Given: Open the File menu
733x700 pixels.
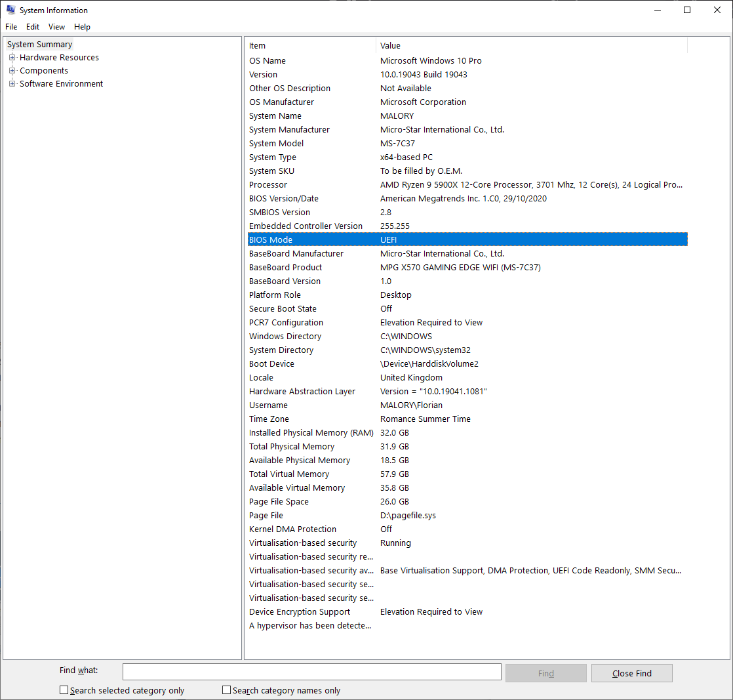Looking at the screenshot, I should 10,26.
